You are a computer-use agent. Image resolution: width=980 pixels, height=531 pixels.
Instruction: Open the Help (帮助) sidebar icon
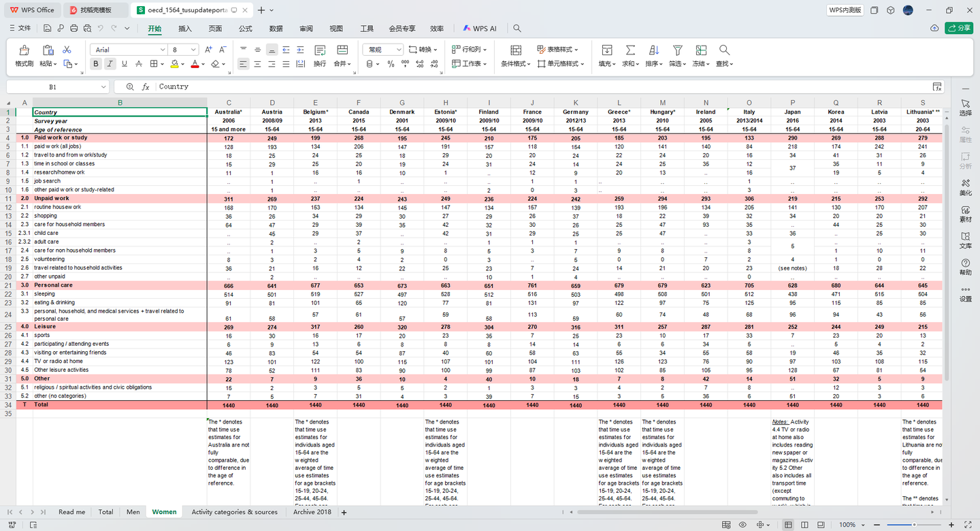[966, 266]
